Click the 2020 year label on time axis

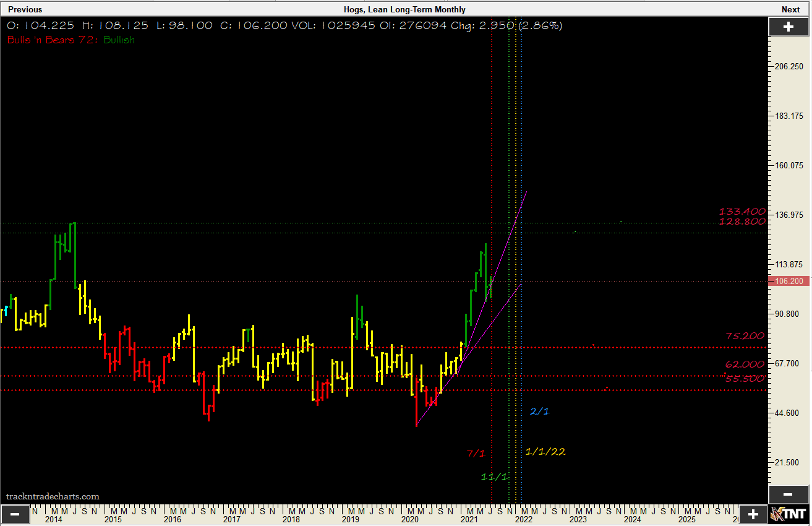(x=409, y=520)
